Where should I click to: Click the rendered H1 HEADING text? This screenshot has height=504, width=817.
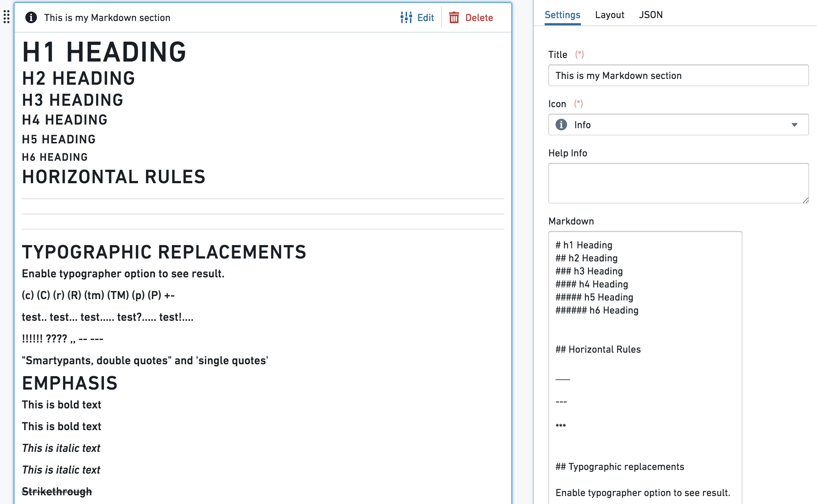(x=104, y=52)
